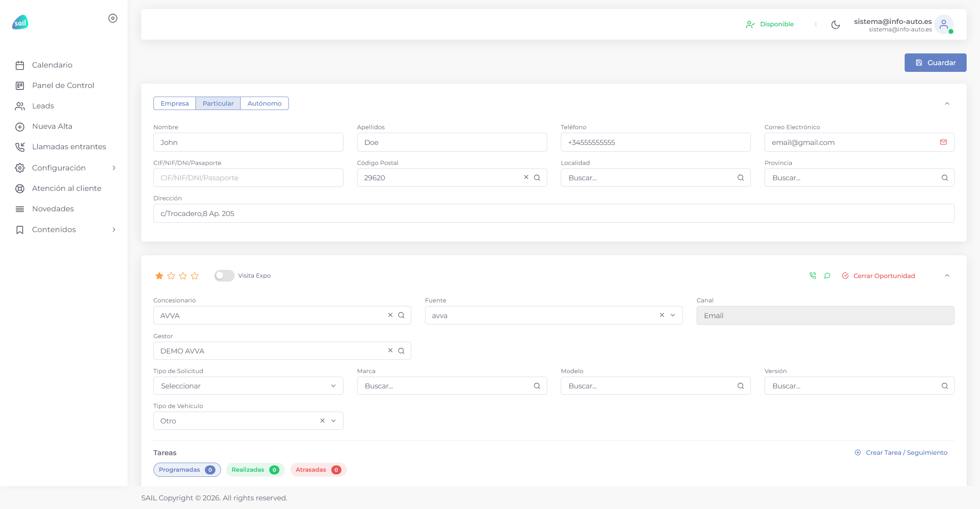
Task: Click the disabled Canal Email field
Action: click(x=825, y=315)
